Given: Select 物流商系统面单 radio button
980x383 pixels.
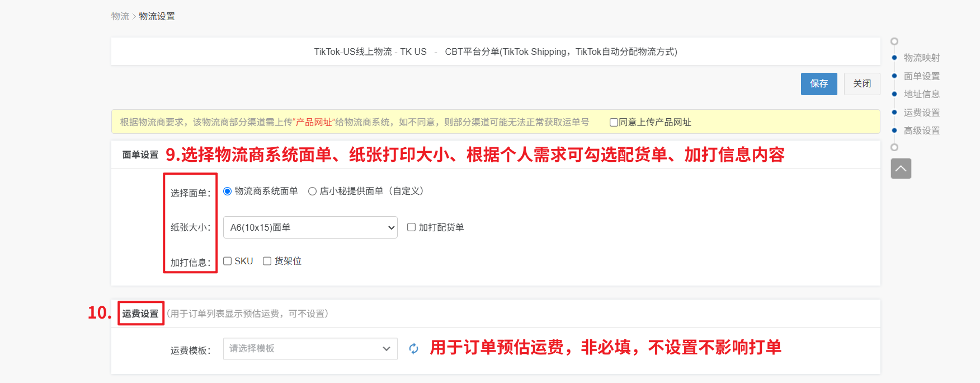Looking at the screenshot, I should [x=228, y=191].
